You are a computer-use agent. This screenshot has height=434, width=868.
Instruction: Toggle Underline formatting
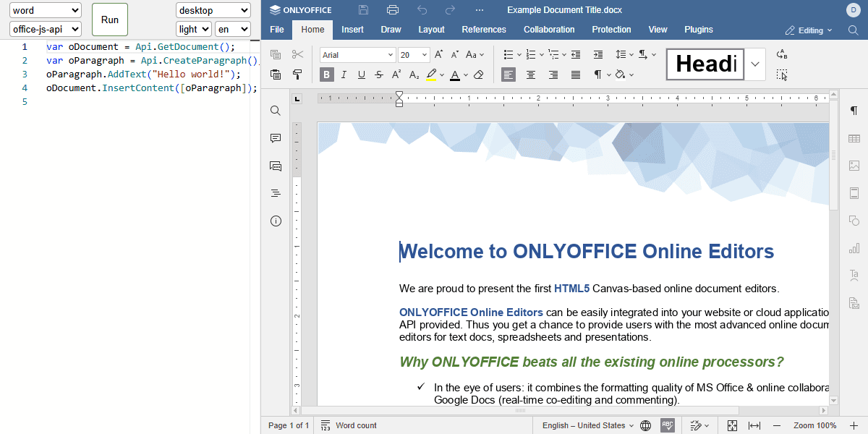(x=362, y=75)
